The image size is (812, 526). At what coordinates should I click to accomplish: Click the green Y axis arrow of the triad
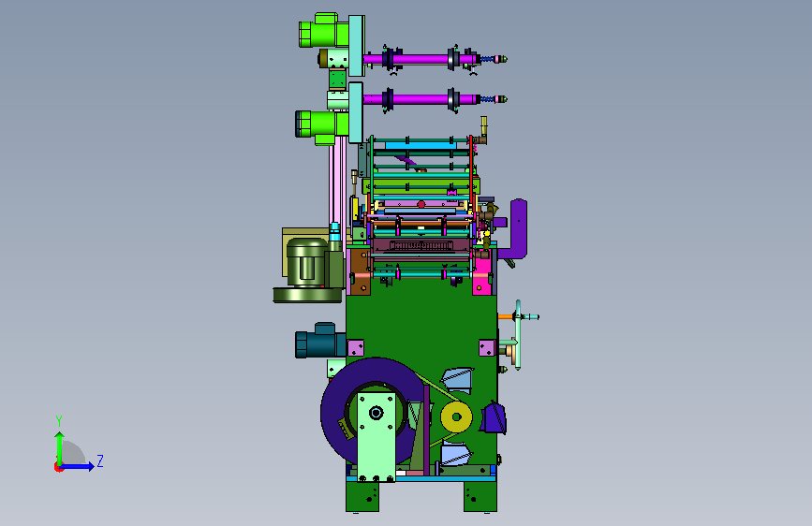[x=60, y=447]
